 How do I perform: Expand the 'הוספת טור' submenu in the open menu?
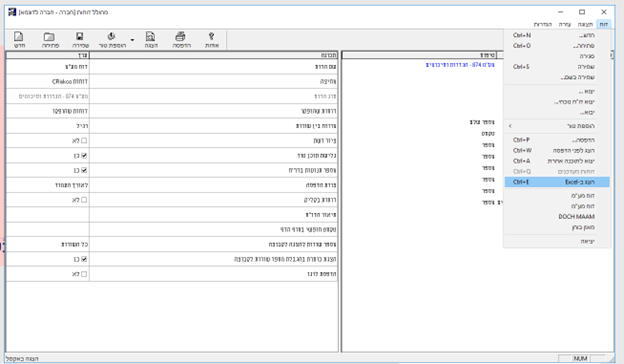pyautogui.click(x=557, y=126)
